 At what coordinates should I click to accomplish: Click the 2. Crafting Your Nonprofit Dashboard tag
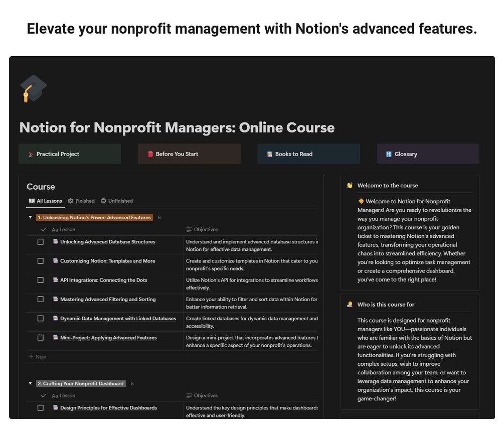click(81, 384)
